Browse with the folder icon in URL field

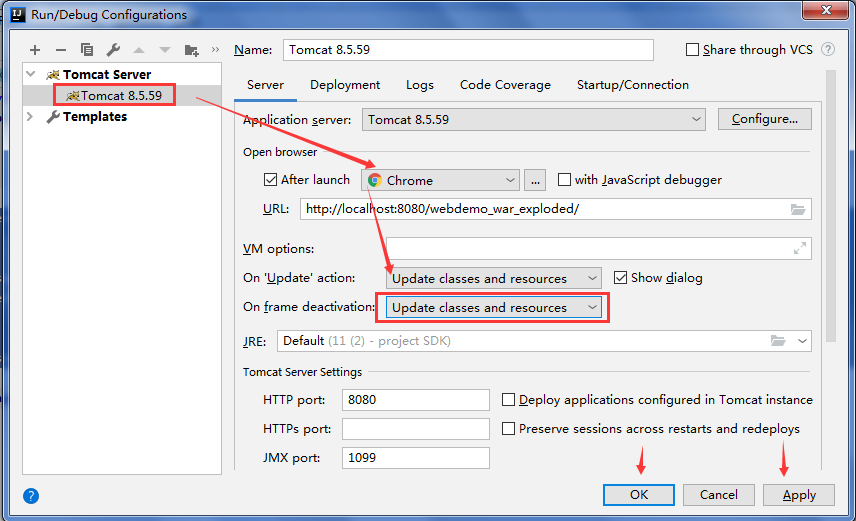[798, 209]
